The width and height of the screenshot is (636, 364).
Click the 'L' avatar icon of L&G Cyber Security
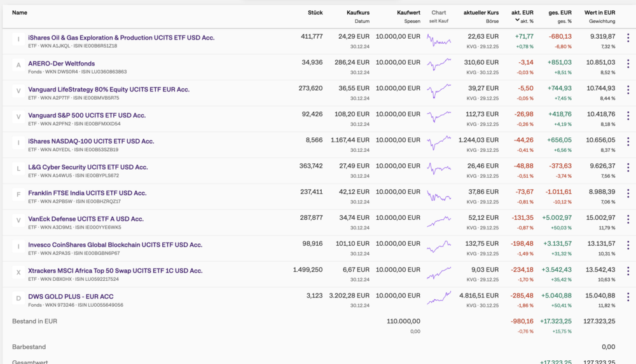point(18,168)
